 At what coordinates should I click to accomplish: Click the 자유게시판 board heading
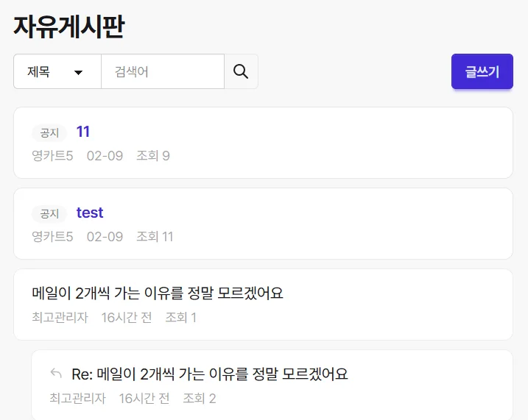tap(69, 26)
